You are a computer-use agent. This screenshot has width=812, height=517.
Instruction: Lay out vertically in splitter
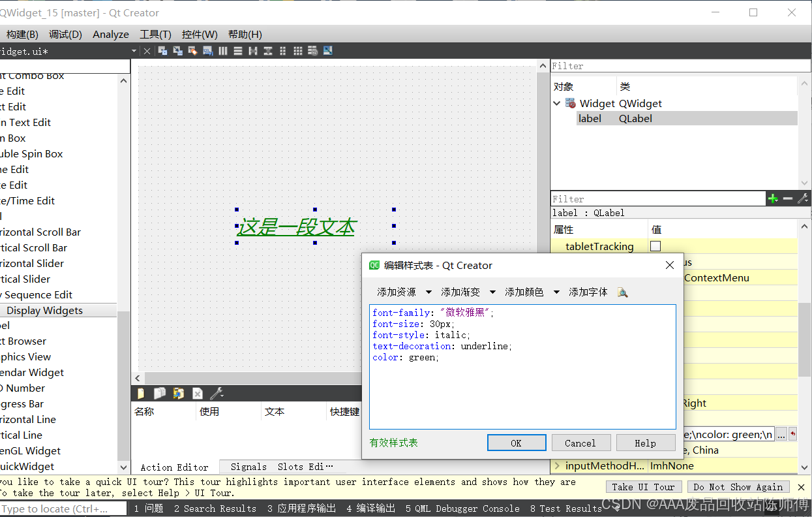click(268, 51)
